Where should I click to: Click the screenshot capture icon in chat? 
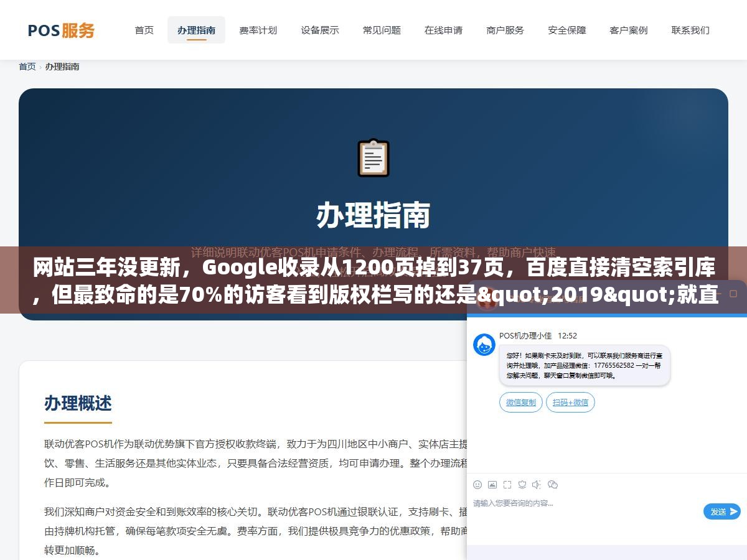[507, 485]
